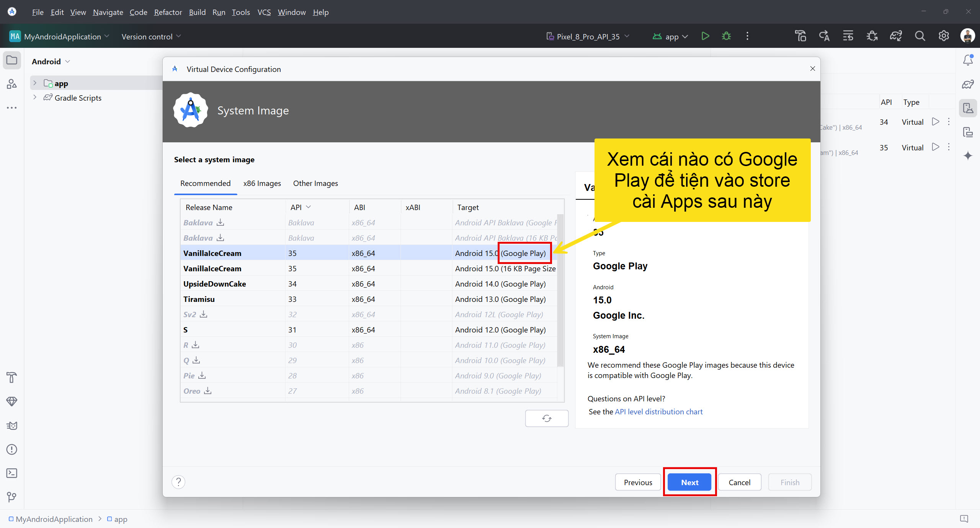
Task: Select the UpsideDownCake API 34 row
Action: [369, 284]
